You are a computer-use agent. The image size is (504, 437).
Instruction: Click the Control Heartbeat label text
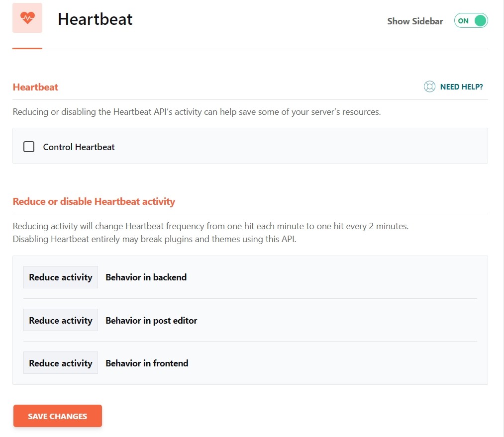pos(79,147)
